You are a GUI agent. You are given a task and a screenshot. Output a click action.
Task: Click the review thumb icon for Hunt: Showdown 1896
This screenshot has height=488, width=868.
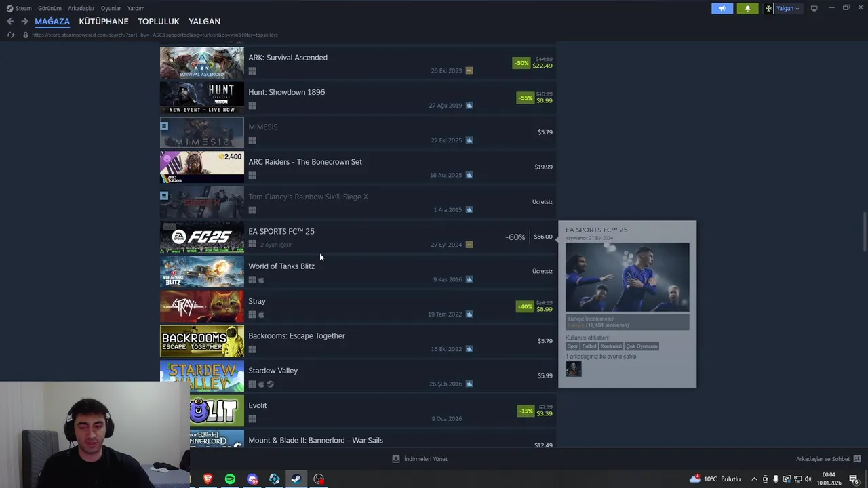tap(469, 106)
